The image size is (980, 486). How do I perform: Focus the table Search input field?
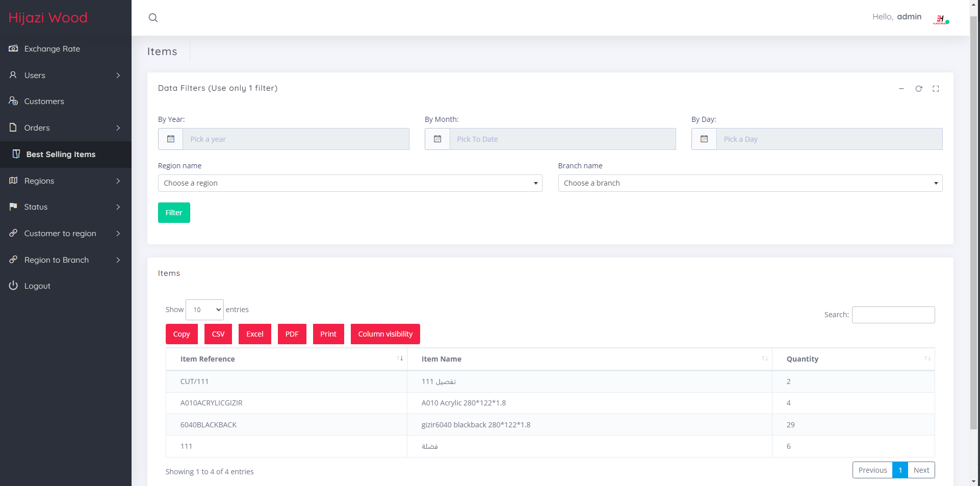click(893, 315)
